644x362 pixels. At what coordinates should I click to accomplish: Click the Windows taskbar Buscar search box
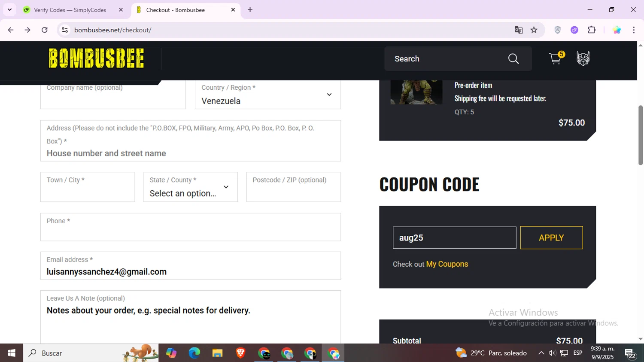tap(91, 353)
